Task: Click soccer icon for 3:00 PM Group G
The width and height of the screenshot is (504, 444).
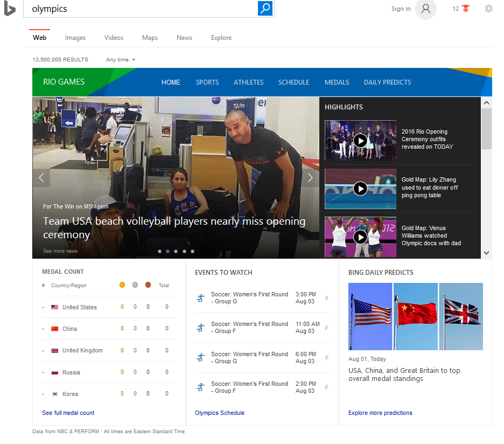Action: click(x=200, y=298)
